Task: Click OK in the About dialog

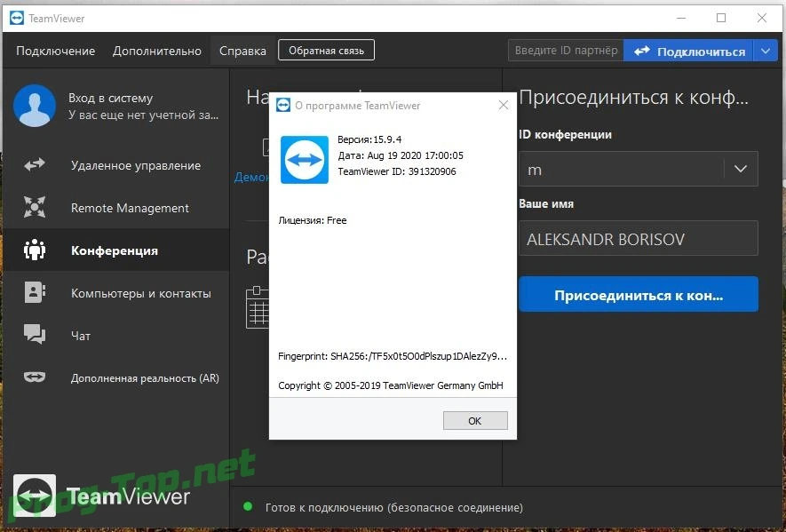Action: [x=475, y=421]
